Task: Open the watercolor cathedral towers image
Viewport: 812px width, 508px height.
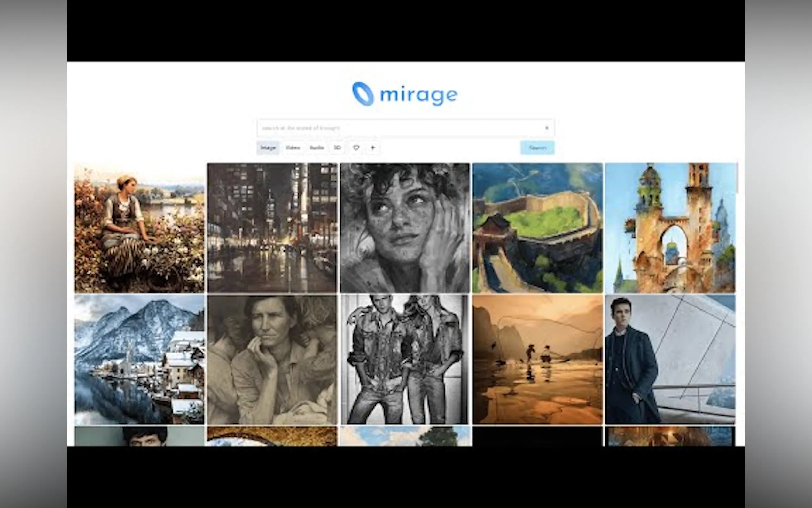Action: click(x=670, y=227)
